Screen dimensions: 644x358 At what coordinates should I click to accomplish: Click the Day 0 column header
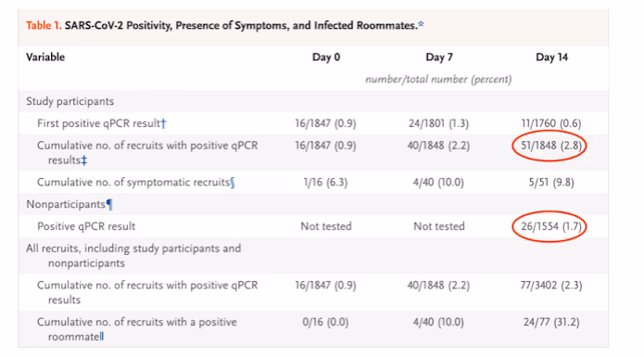pos(326,58)
